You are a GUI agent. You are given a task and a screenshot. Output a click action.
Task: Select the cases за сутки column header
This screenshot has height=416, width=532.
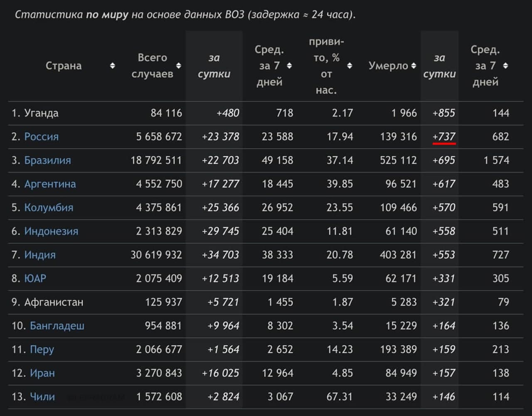click(x=214, y=66)
